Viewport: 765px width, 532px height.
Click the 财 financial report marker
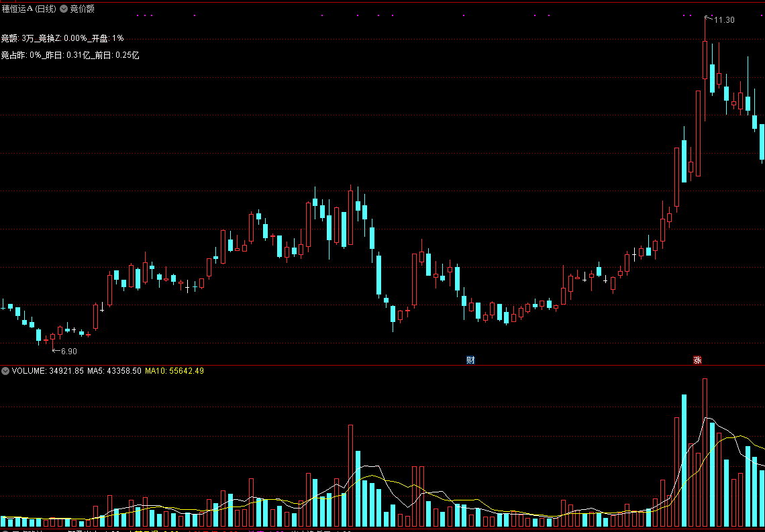(471, 360)
